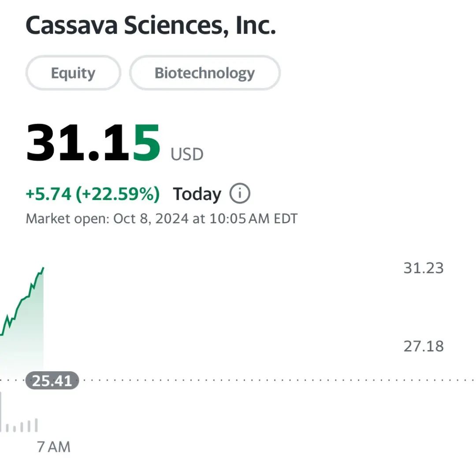The image size is (476, 466).
Task: Click the USD currency label
Action: pos(187,155)
